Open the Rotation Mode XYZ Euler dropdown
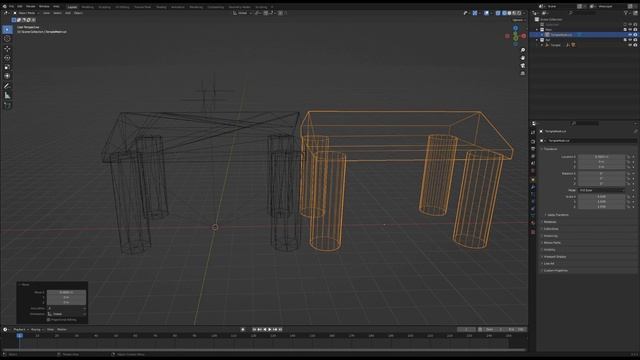 [x=602, y=190]
